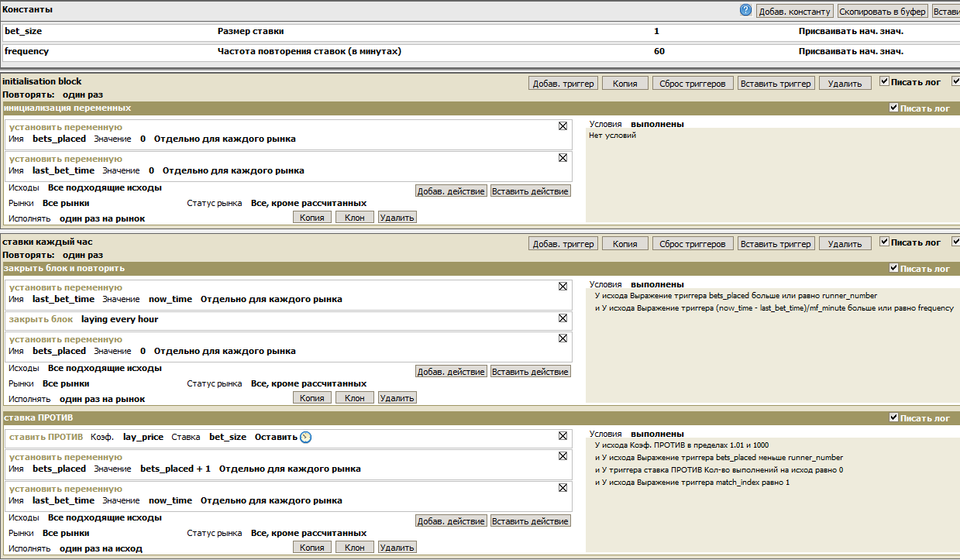Click the match_index равно 1 condition
Screen dimensions: 960x560
tap(692, 482)
